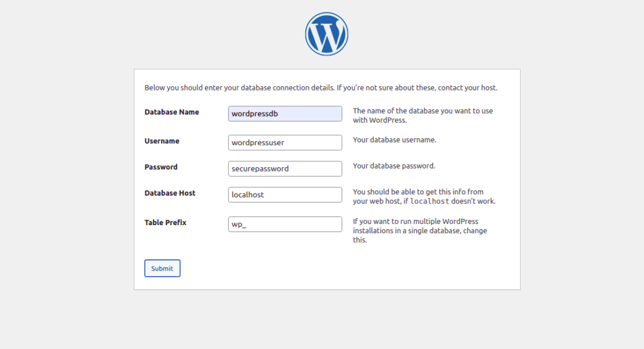
Task: Click the 'name of the database' description
Action: click(423, 115)
